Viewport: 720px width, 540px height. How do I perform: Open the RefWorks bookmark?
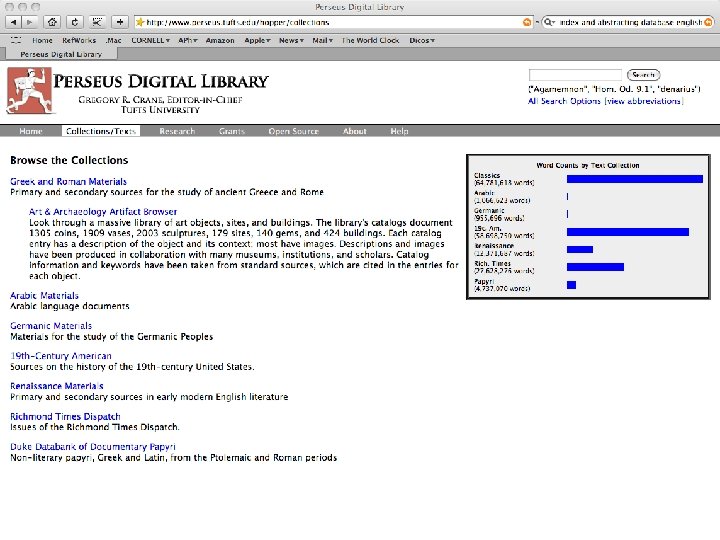[x=79, y=40]
